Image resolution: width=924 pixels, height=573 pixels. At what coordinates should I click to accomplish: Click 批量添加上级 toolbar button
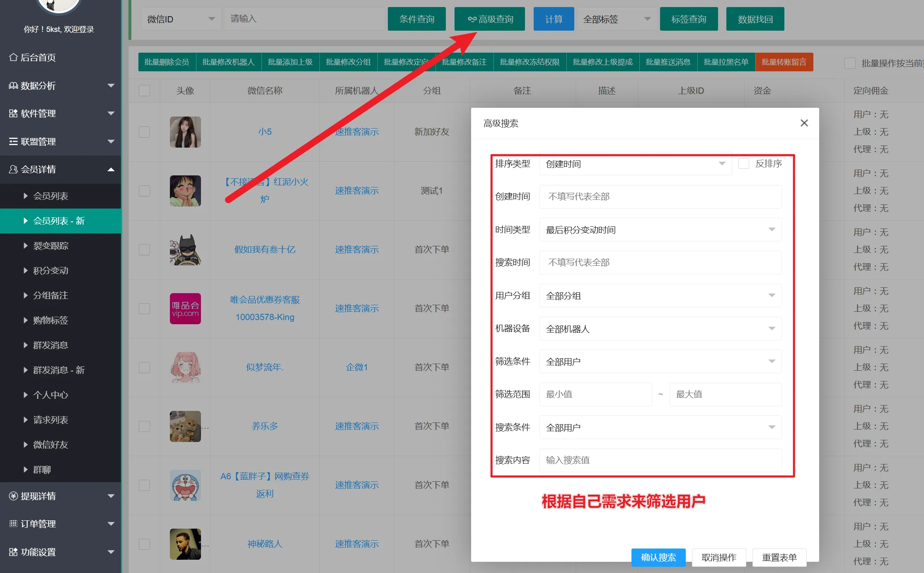290,62
